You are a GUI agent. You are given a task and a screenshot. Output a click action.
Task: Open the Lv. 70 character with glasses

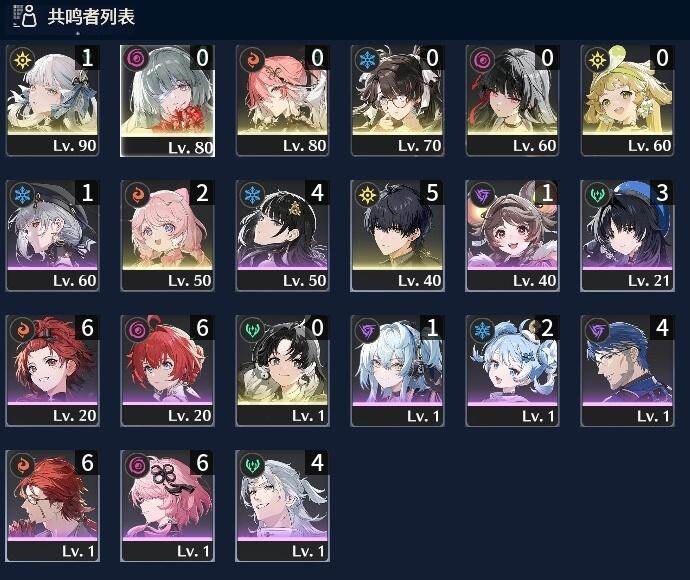pyautogui.click(x=397, y=100)
